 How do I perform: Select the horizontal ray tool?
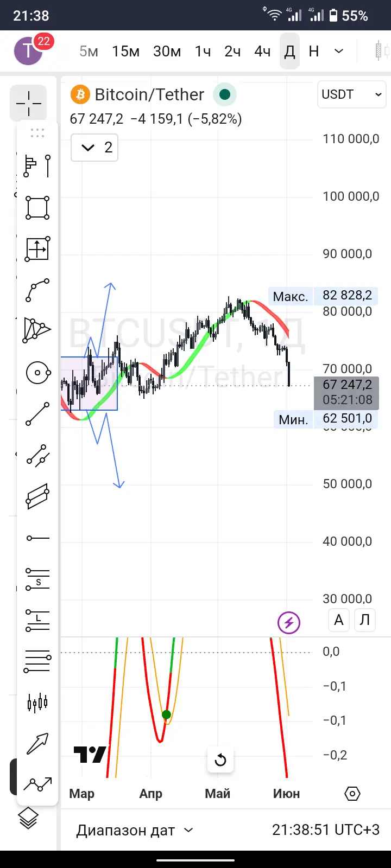point(38,538)
